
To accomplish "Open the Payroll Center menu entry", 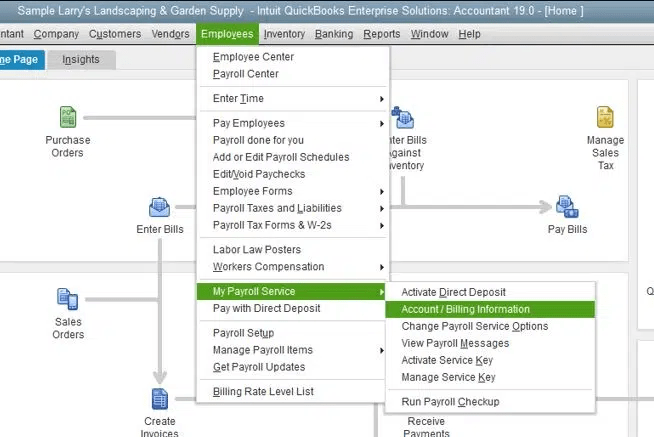I will 246,74.
